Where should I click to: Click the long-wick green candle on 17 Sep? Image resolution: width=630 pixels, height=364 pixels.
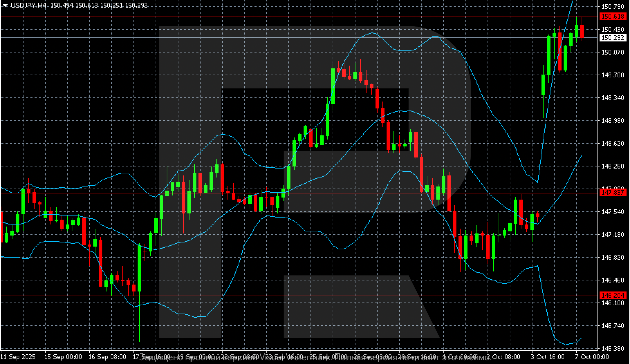[x=139, y=268]
